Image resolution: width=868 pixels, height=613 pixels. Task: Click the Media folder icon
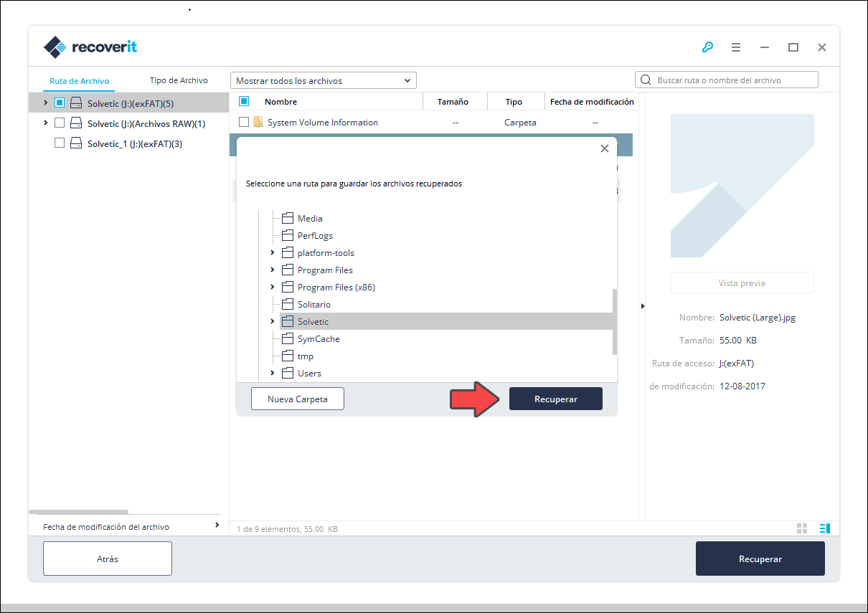point(288,218)
